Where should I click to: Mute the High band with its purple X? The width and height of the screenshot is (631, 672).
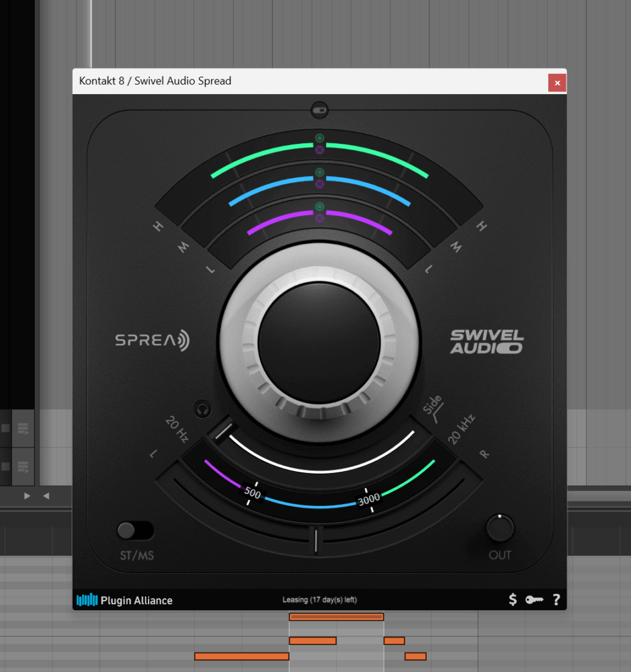coord(319,150)
